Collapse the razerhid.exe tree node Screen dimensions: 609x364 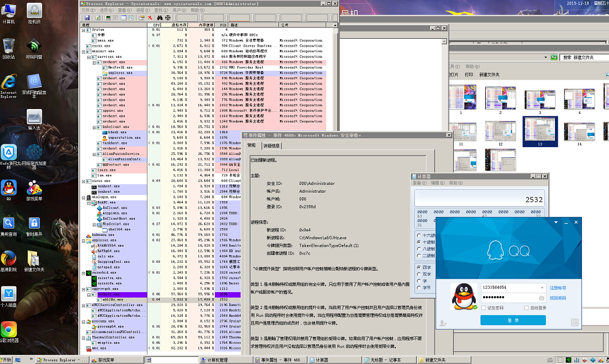[x=83, y=273]
